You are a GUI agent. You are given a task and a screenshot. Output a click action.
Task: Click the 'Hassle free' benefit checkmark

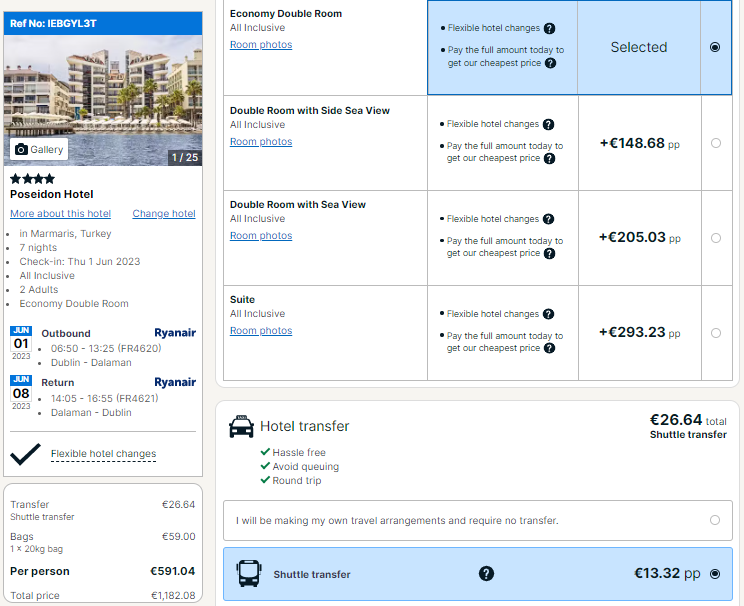pyautogui.click(x=265, y=452)
